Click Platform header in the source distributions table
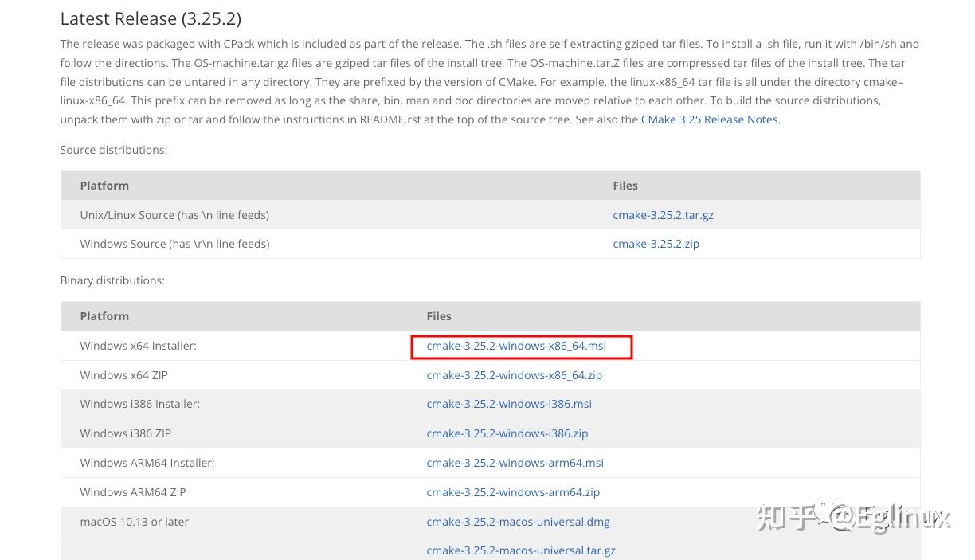The height and width of the screenshot is (560, 975). pos(104,186)
